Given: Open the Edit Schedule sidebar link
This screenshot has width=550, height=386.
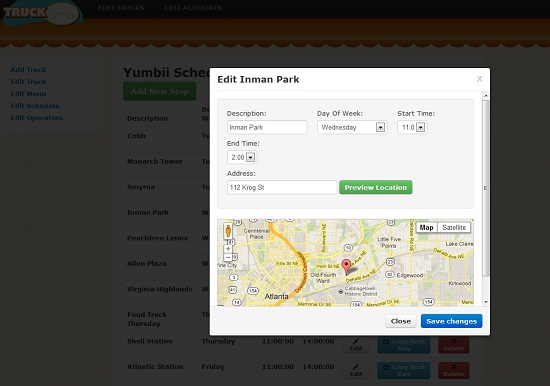Looking at the screenshot, I should tap(35, 106).
